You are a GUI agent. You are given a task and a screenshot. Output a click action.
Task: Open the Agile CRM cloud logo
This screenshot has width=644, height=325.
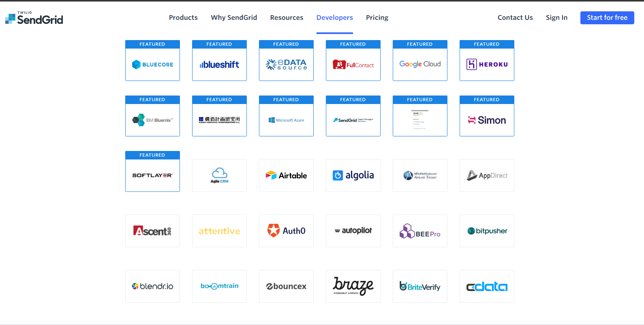pyautogui.click(x=219, y=175)
